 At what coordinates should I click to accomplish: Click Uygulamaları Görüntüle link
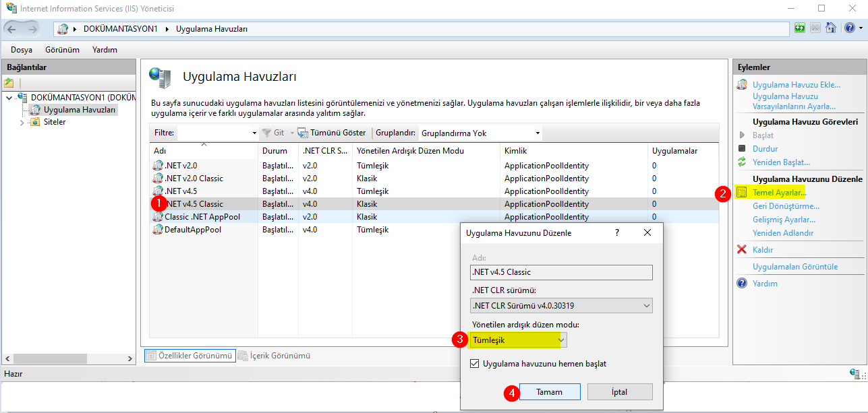795,267
